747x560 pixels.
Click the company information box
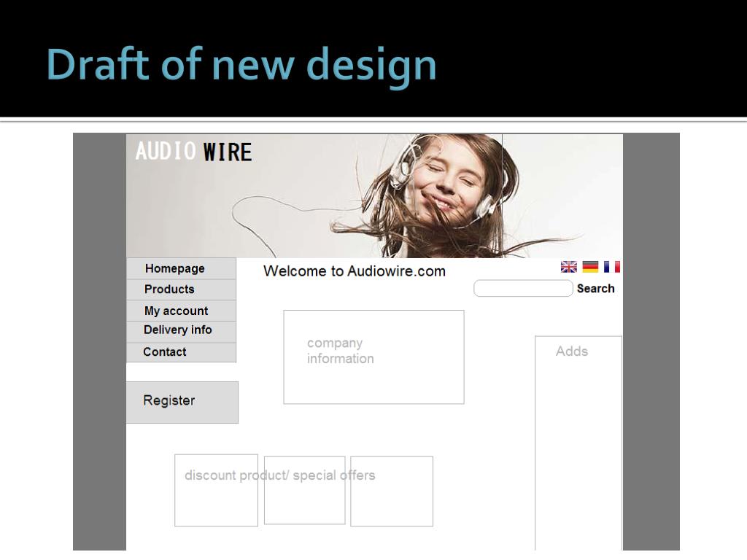(374, 357)
